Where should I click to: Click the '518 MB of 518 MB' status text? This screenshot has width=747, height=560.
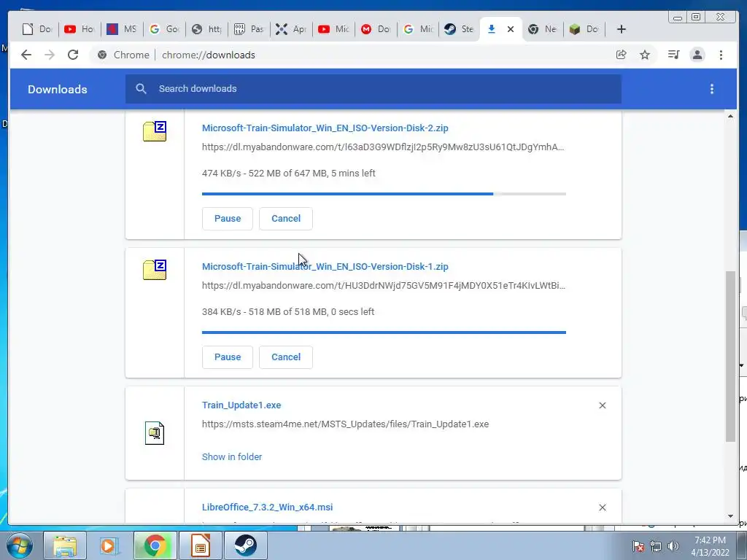(287, 312)
